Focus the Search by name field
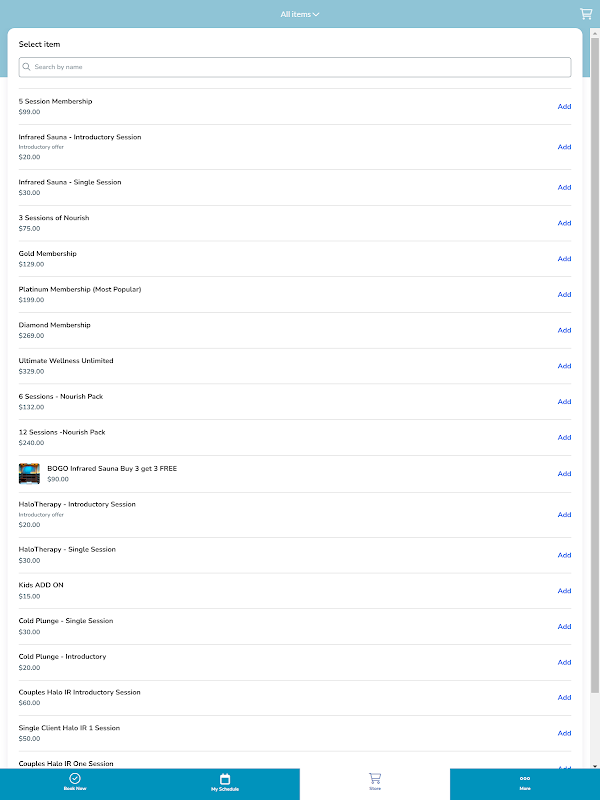600x800 pixels. (300, 67)
